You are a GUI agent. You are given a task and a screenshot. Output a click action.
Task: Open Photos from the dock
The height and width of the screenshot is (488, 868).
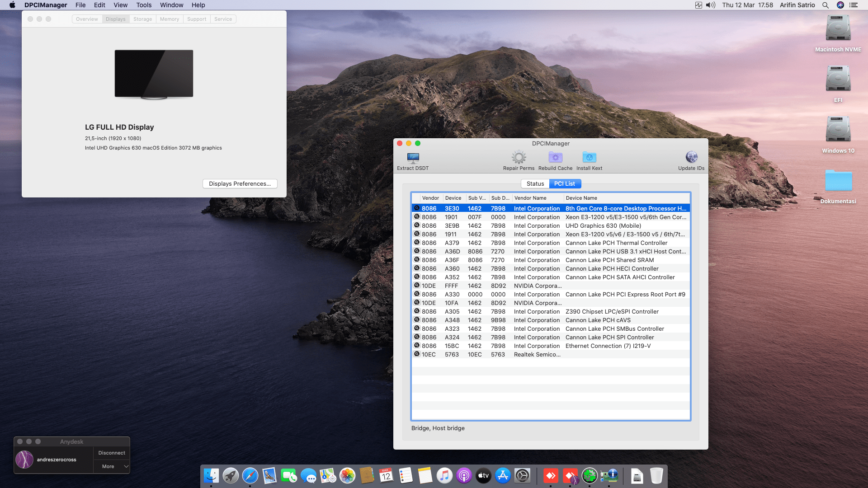(x=347, y=476)
